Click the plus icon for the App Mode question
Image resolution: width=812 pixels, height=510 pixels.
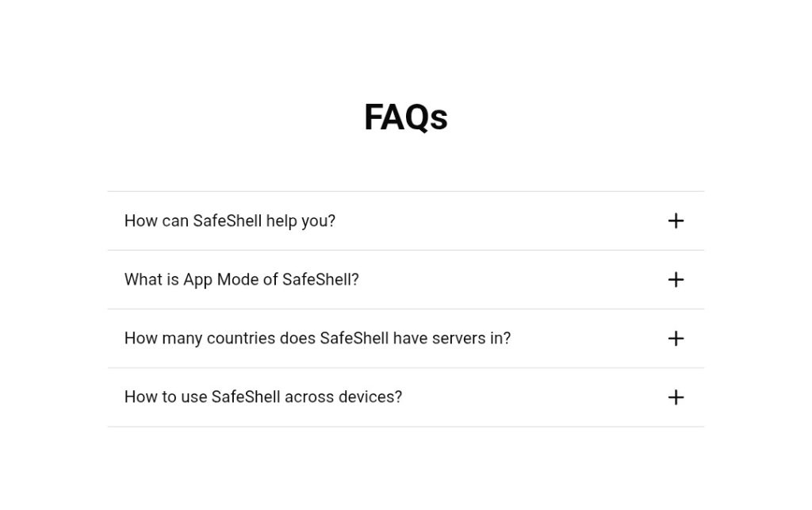676,280
